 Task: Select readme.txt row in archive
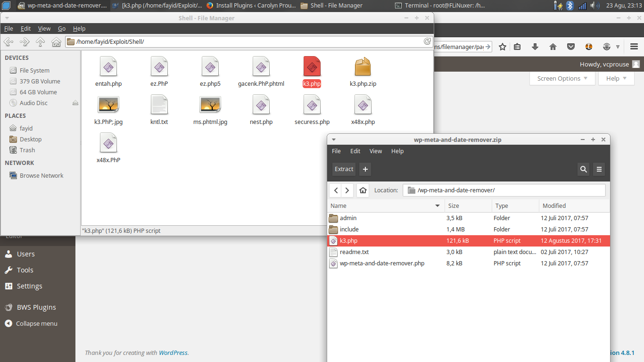click(469, 252)
